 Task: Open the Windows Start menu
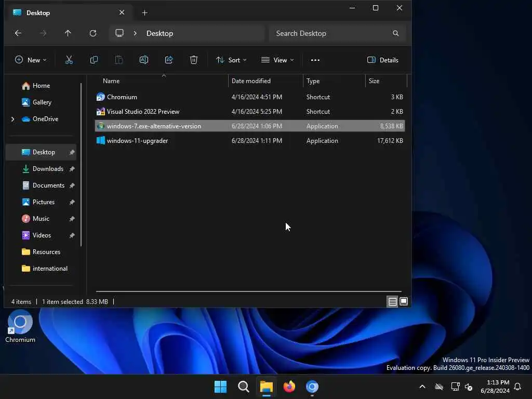click(x=220, y=387)
